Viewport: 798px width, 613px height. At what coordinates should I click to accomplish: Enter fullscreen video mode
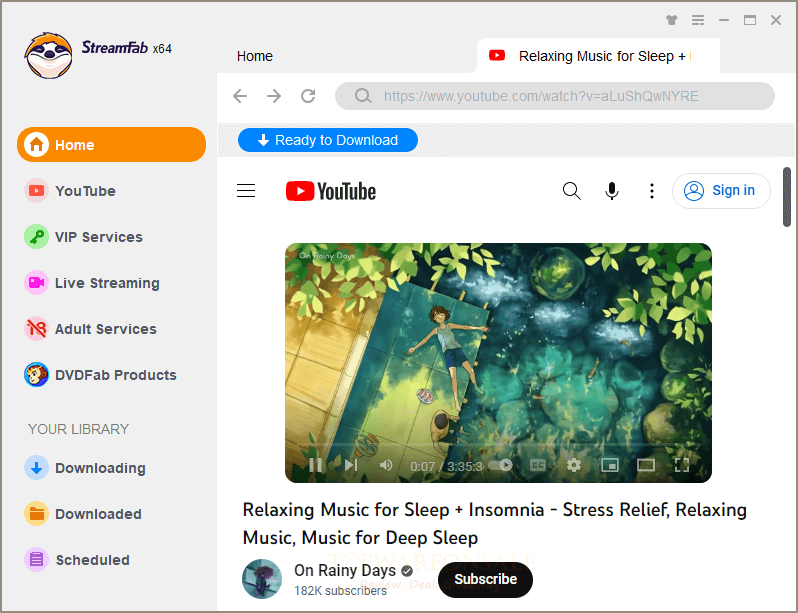click(x=681, y=465)
